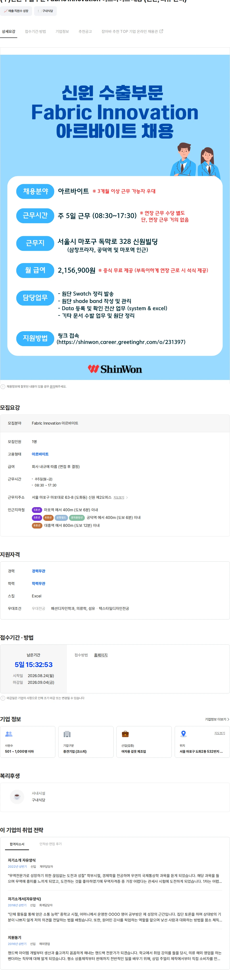
Task: Click the 패션디자인학과 preferred major text
Action: (63, 608)
